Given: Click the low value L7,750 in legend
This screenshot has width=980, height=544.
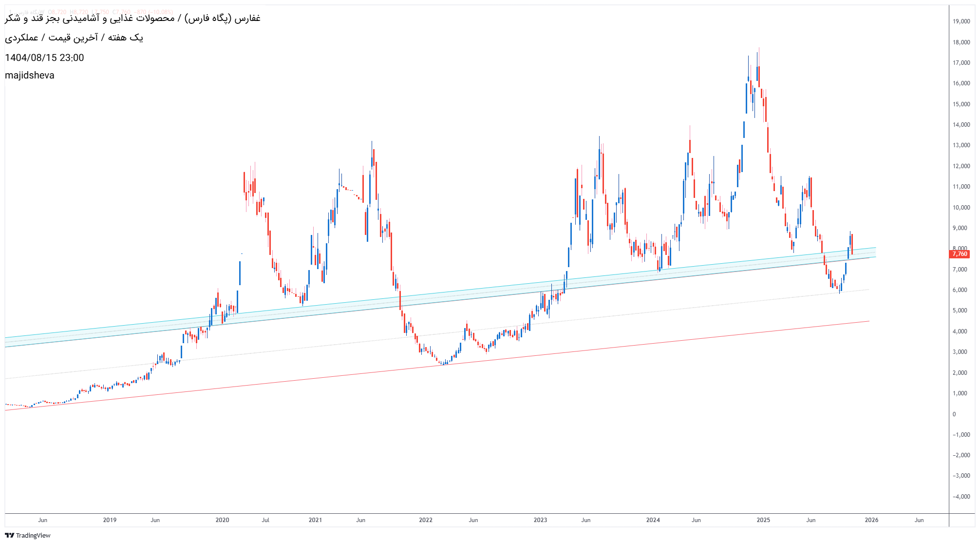Looking at the screenshot, I should (x=100, y=11).
